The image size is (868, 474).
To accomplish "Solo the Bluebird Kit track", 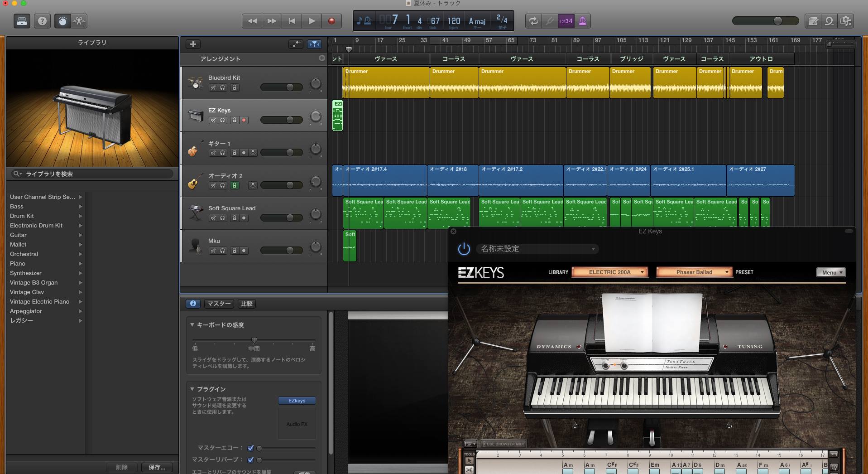I will point(222,87).
